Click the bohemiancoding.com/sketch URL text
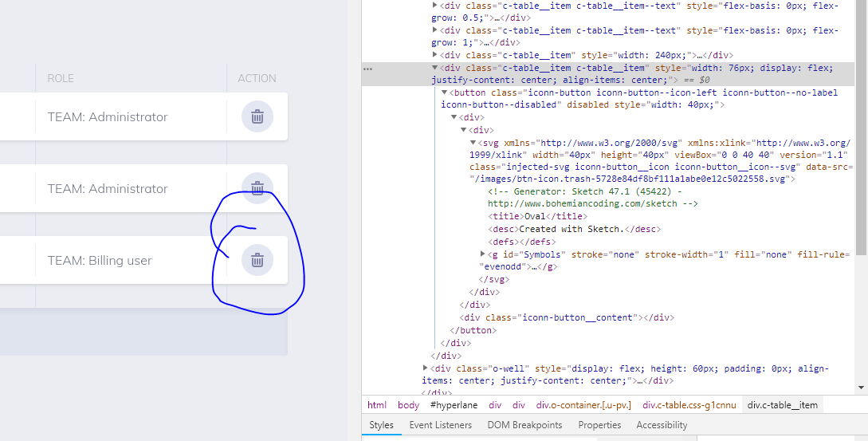This screenshot has height=441, width=868. [583, 203]
